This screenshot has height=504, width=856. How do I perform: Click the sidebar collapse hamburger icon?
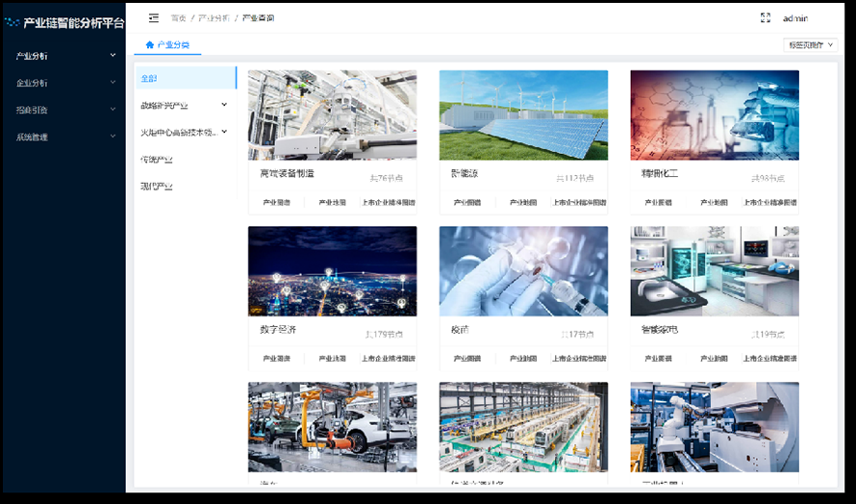154,18
